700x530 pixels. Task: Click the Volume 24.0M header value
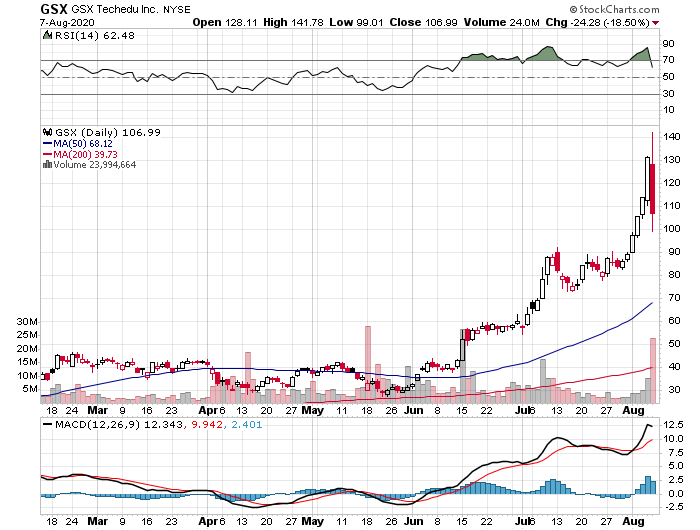pos(501,22)
